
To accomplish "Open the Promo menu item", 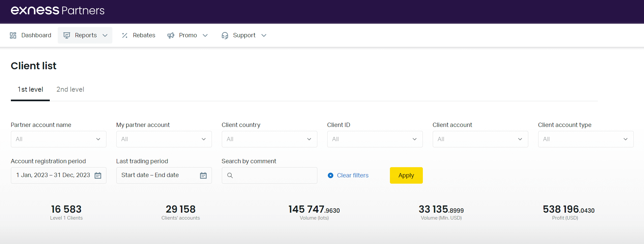I will [x=188, y=35].
